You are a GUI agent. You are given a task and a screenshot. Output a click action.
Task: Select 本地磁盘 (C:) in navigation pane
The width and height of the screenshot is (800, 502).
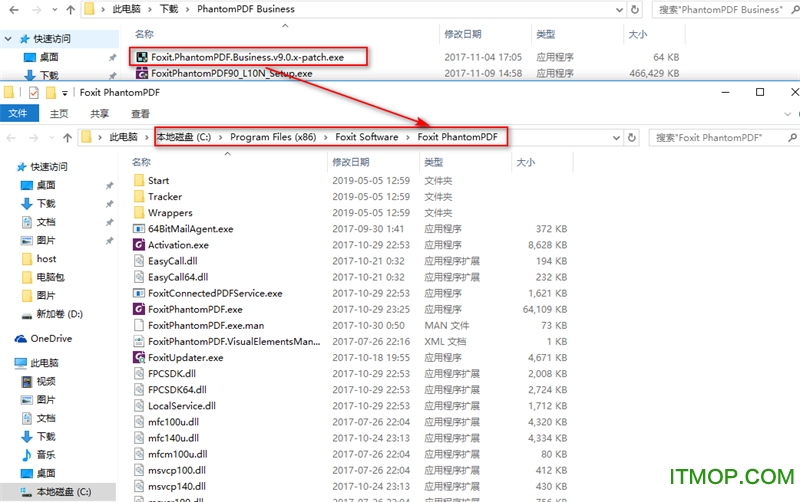(64, 492)
